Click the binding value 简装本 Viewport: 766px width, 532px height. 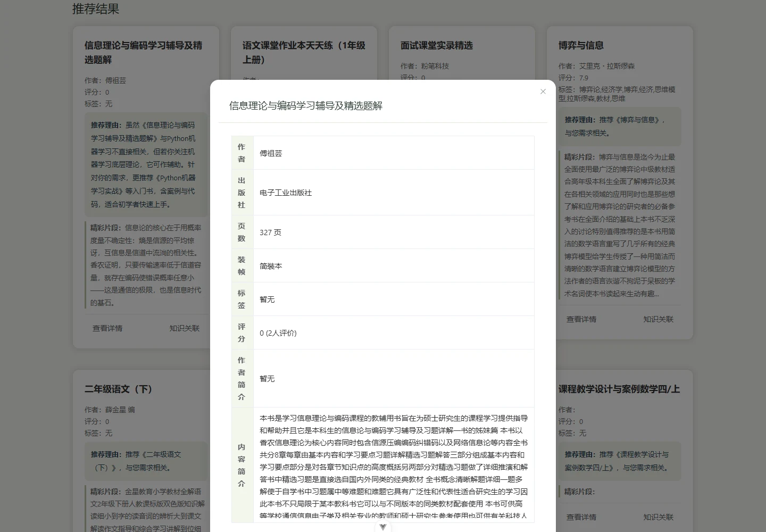pyautogui.click(x=271, y=266)
